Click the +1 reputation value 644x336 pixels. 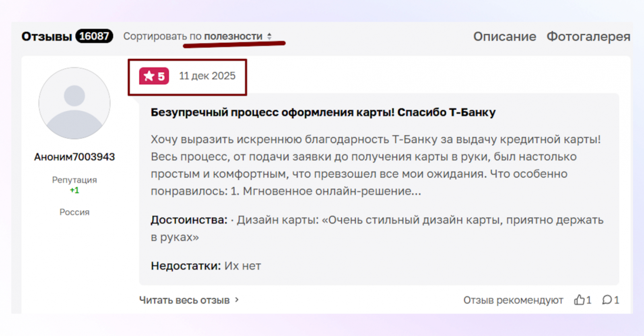[x=74, y=190]
